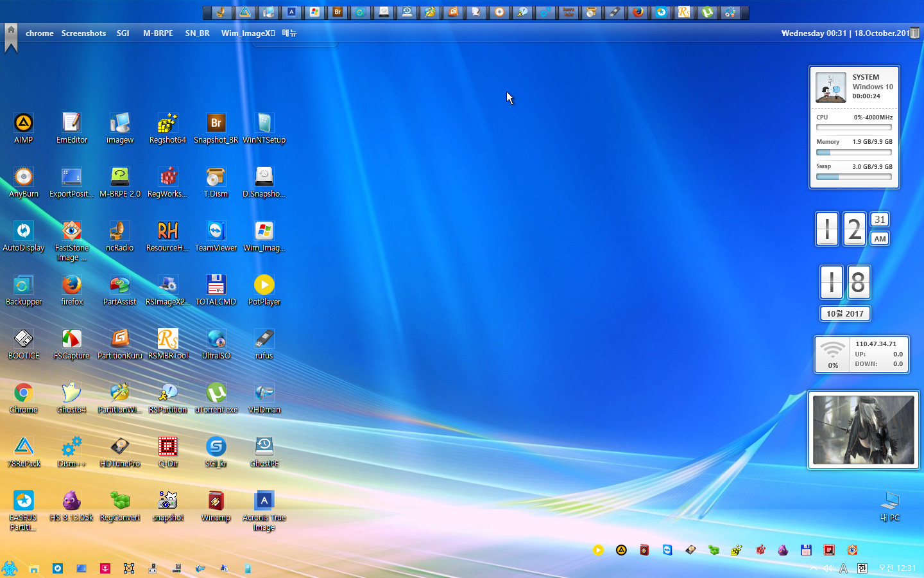Select the Ghost64 desktop icon

point(72,398)
